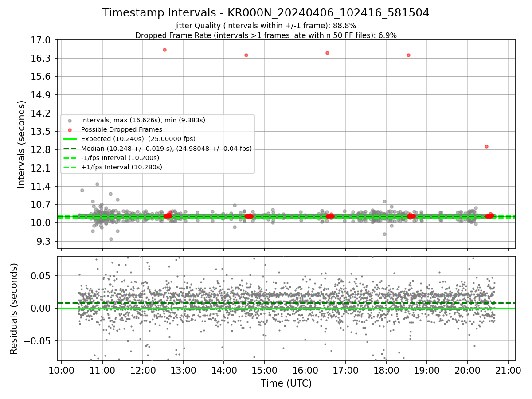
Task: Click the red dropped-frame point at 12.9s near 20:30
Action: (486, 146)
